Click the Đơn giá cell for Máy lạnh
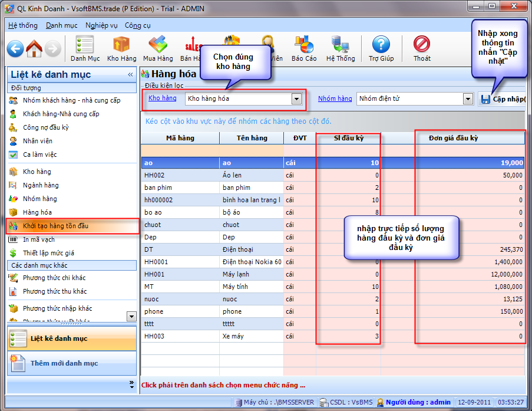The height and width of the screenshot is (411, 532). [x=453, y=274]
